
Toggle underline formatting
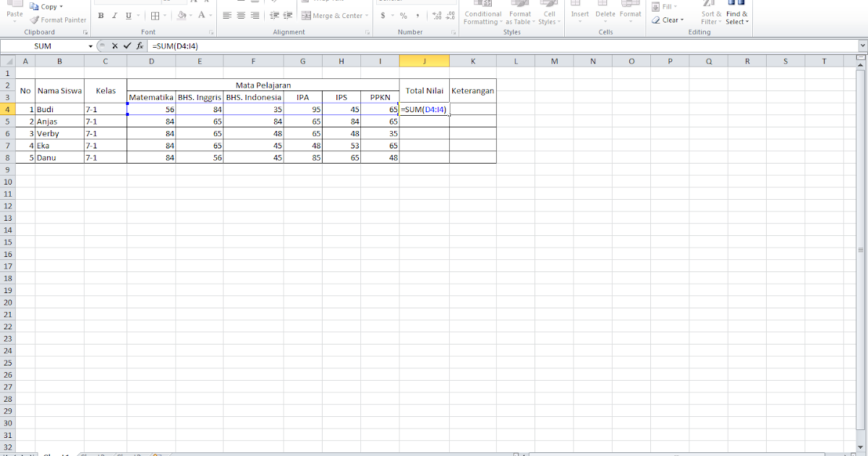128,14
